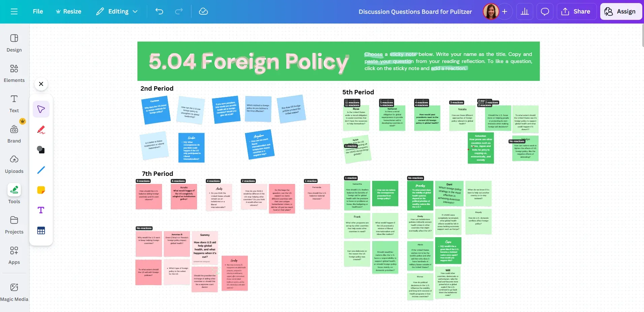Image resolution: width=644 pixels, height=312 pixels.
Task: Choose the Select pointer tool
Action: click(41, 109)
